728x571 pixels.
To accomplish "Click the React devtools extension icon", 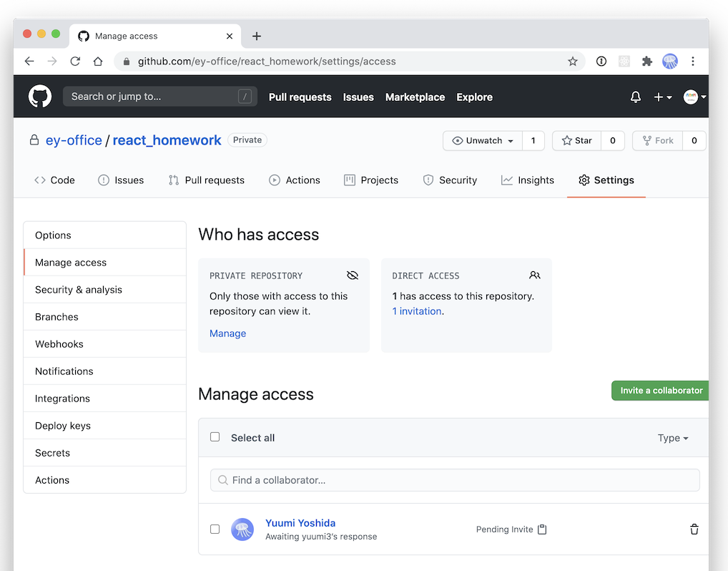I will [x=624, y=62].
